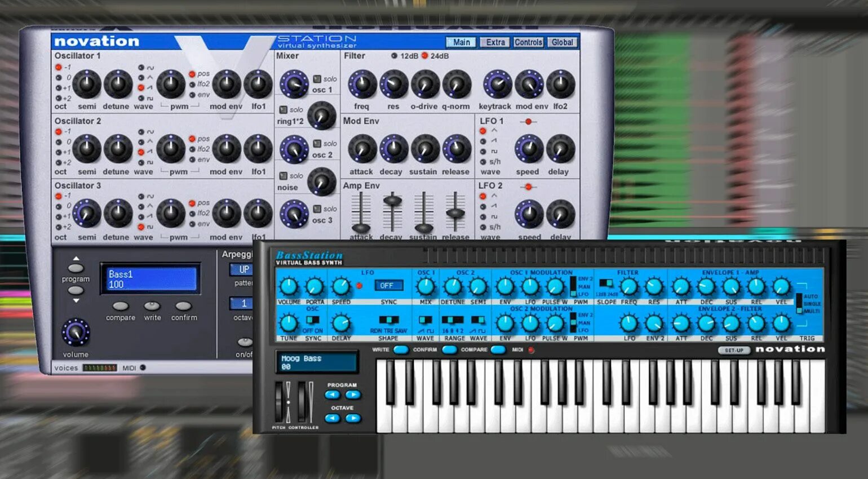Click the LFO 1 speed knob

(x=529, y=149)
